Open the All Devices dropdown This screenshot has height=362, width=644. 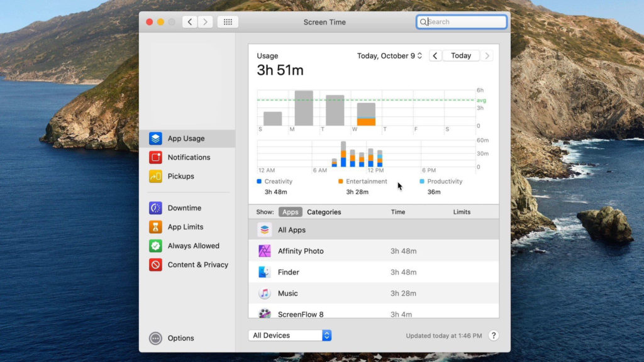click(x=290, y=336)
